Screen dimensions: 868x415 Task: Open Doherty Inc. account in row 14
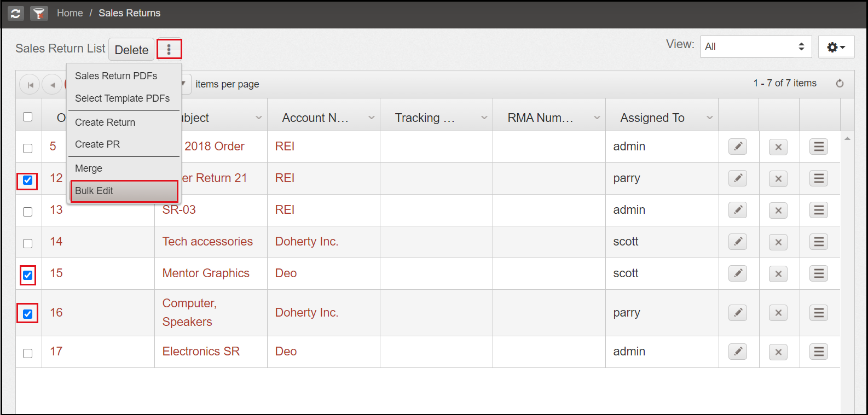pos(306,242)
